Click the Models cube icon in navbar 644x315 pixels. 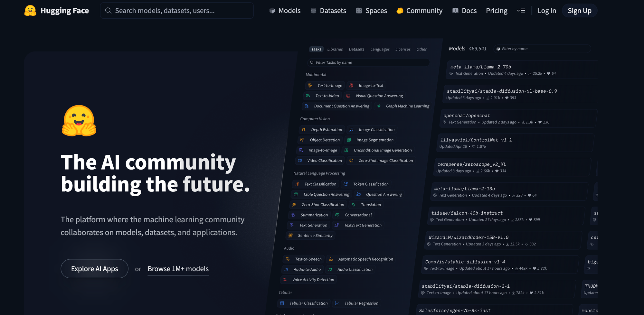(272, 11)
